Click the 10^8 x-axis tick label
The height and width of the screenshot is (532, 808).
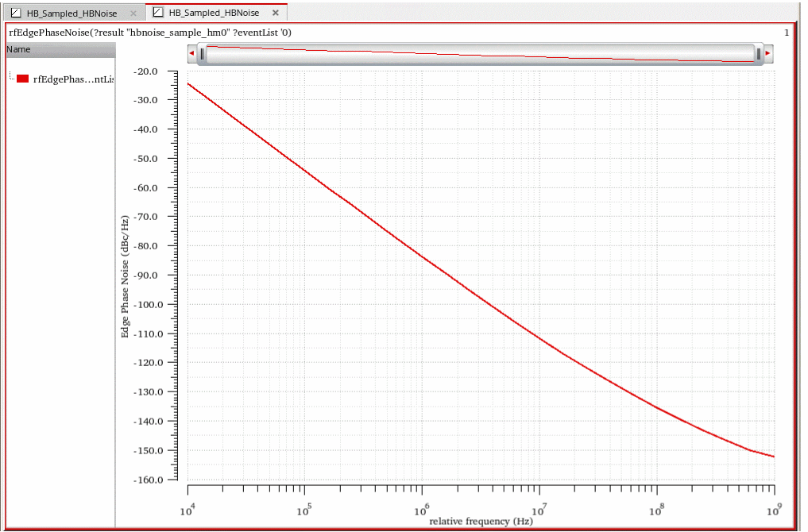[x=656, y=510]
